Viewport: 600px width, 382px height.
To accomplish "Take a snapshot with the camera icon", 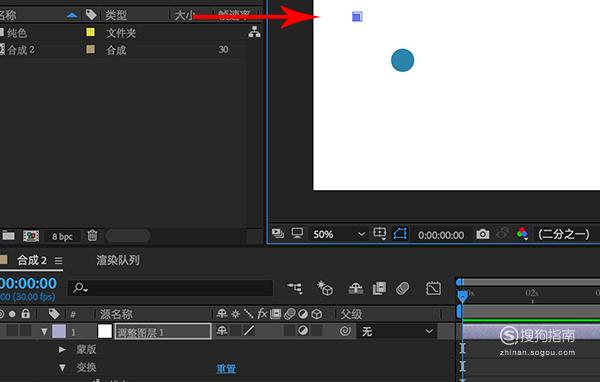I will click(x=483, y=233).
